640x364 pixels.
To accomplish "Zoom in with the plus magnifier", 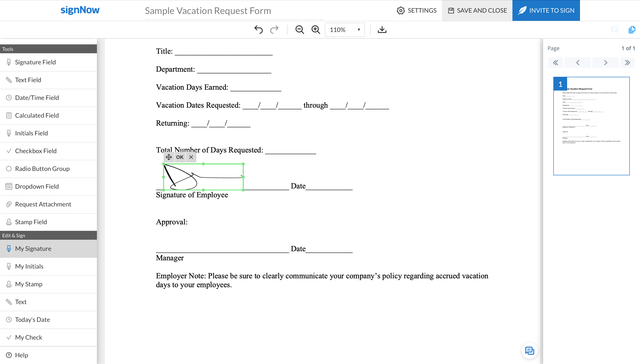I will [316, 30].
